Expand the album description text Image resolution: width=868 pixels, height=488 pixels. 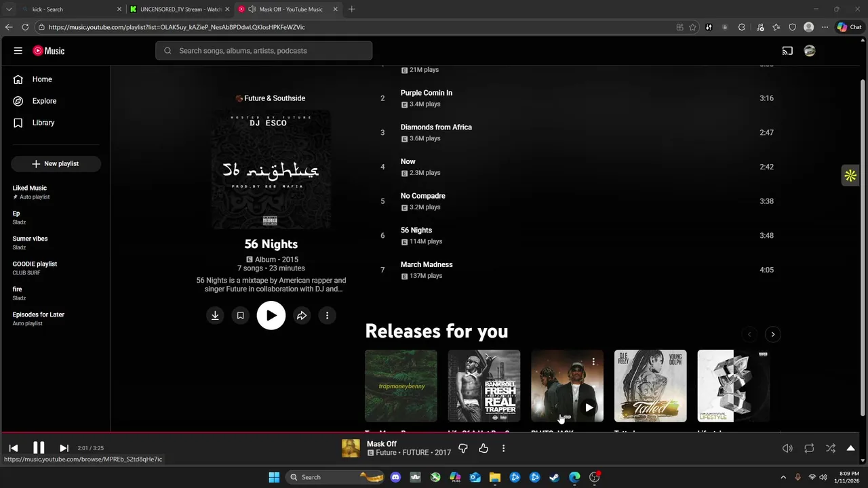pos(271,285)
